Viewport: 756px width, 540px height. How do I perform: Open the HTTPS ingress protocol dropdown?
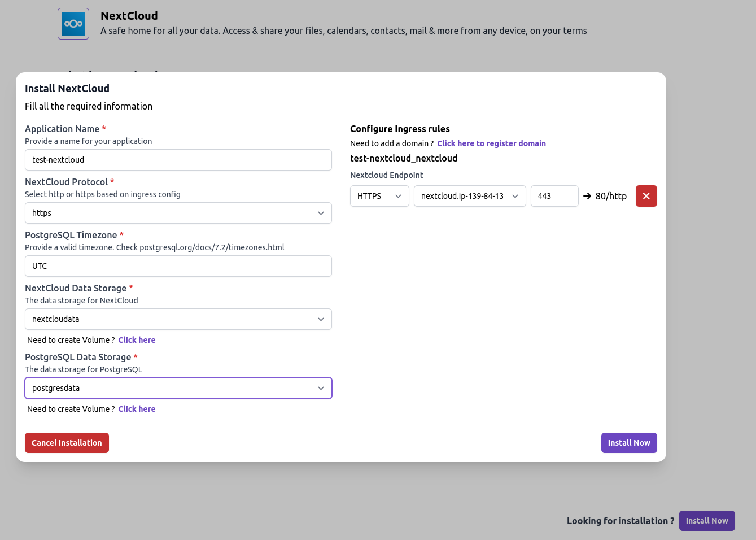click(x=379, y=196)
